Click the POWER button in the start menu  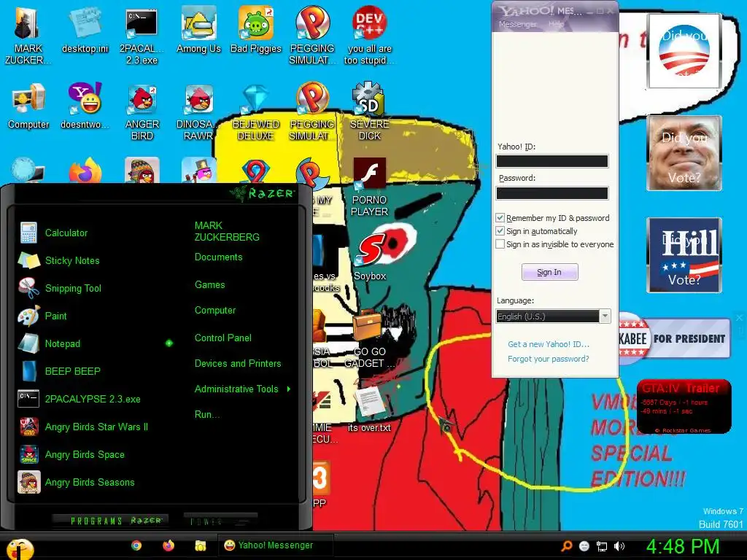[220, 521]
